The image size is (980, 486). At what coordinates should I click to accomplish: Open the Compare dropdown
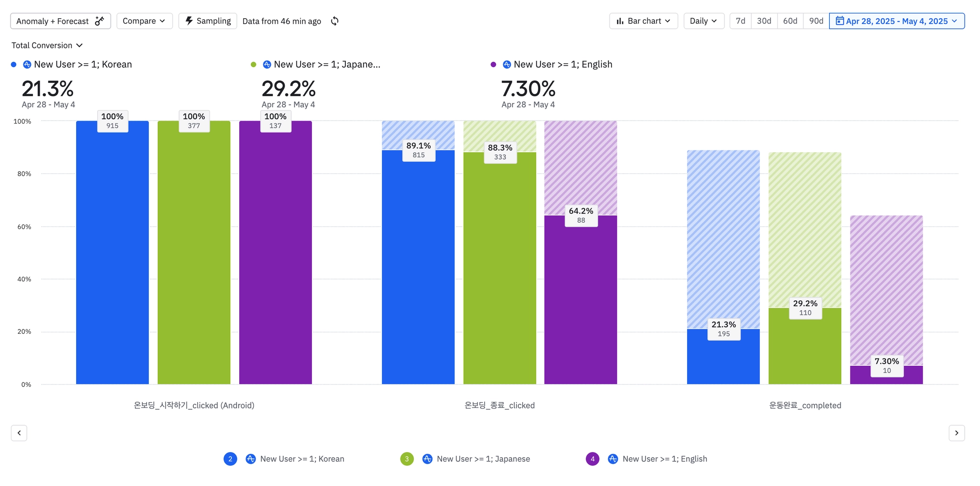point(144,21)
